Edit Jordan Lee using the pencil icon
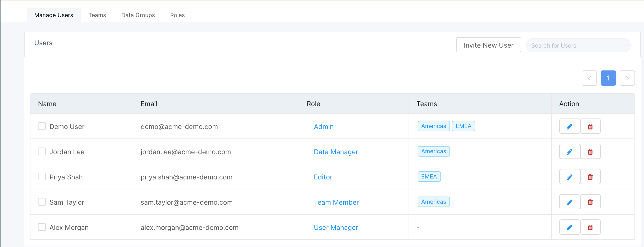This screenshot has height=247, width=644. (x=570, y=152)
